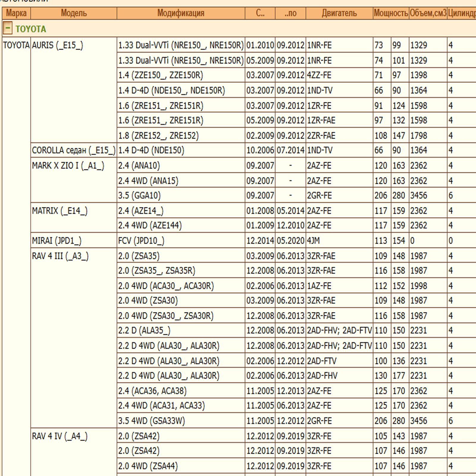The height and width of the screenshot is (476, 476).
Task: Click the '..по' end date header
Action: pos(290,13)
